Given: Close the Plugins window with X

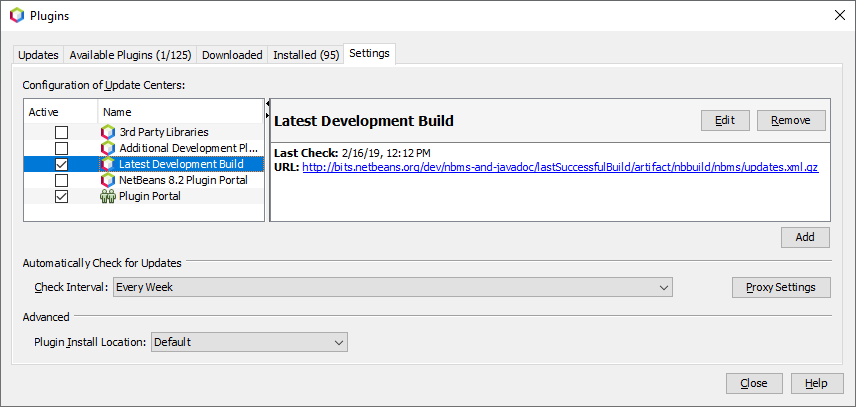Looking at the screenshot, I should [840, 15].
